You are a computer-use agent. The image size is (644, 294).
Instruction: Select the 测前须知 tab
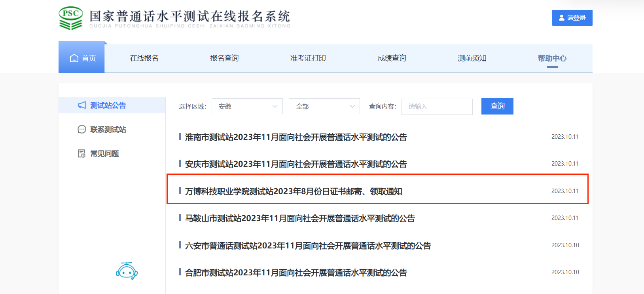(472, 58)
